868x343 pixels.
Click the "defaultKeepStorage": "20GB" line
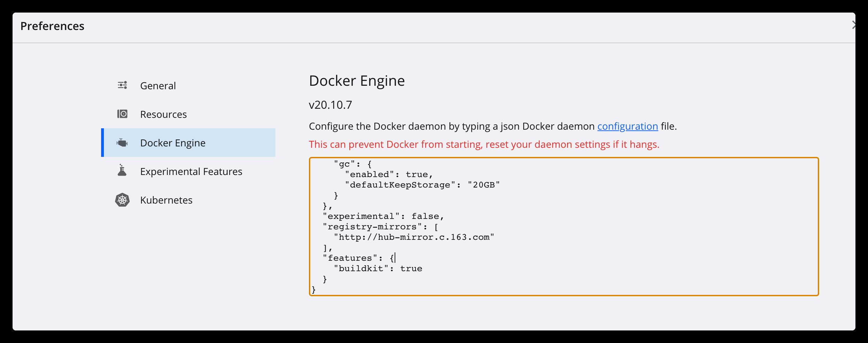click(422, 185)
